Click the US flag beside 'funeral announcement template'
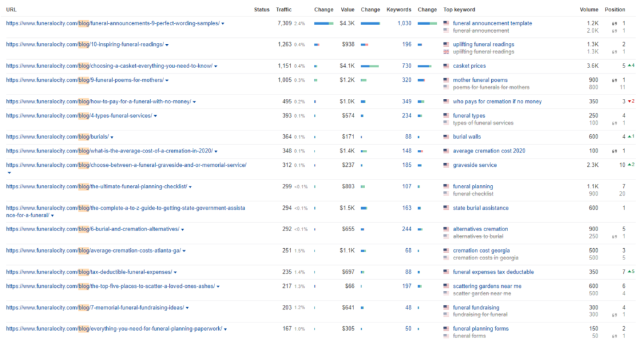This screenshot has width=644, height=347. [446, 23]
